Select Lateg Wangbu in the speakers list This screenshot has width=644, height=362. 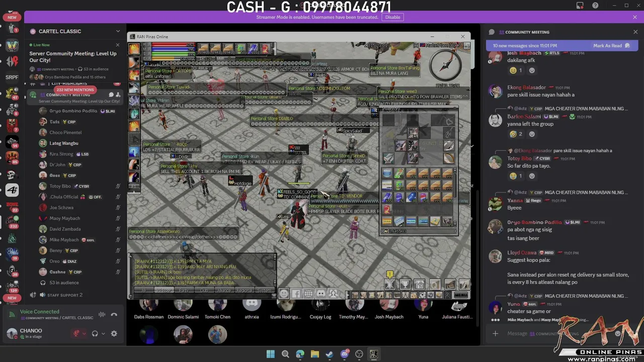click(x=64, y=143)
